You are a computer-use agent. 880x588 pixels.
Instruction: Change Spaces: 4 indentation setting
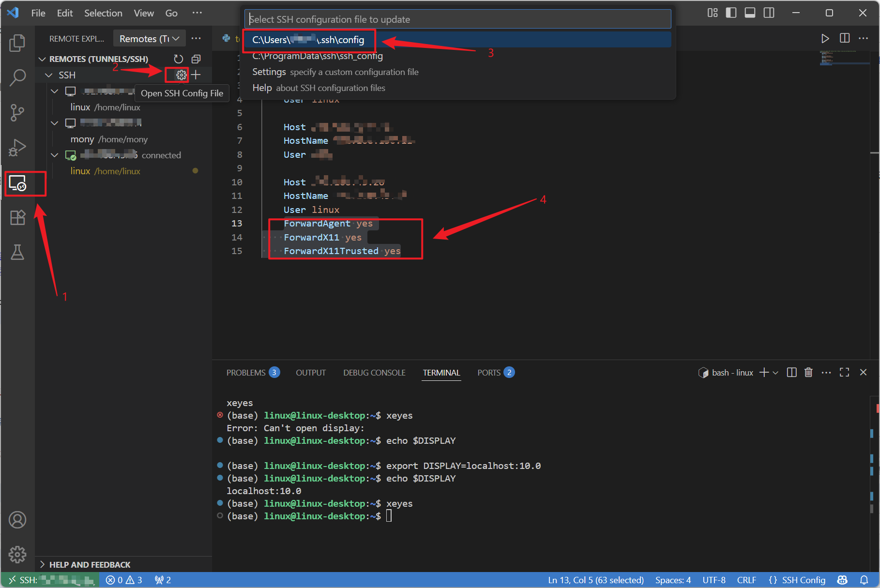tap(673, 580)
